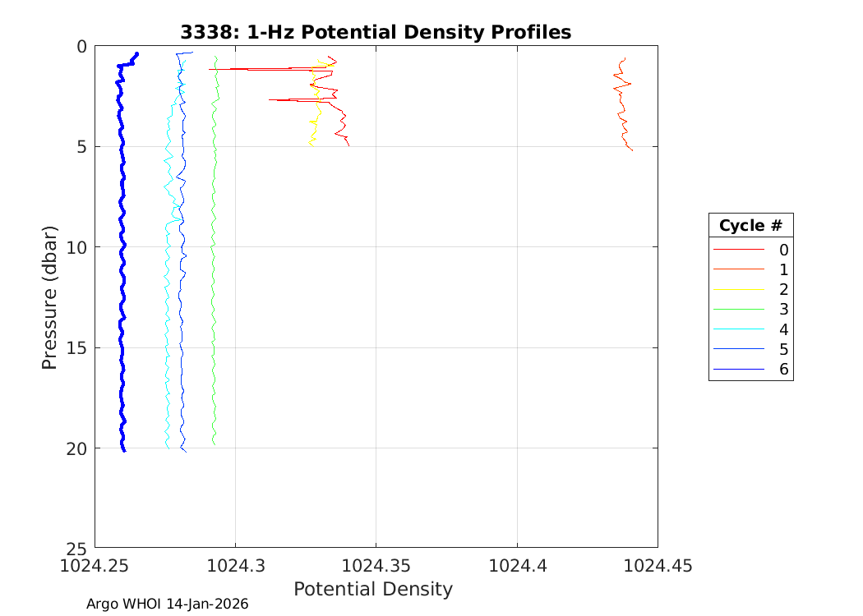This screenshot has height=616, width=863.
Task: Click the 'Pressure (dbar)' y-axis label
Action: coord(50,297)
